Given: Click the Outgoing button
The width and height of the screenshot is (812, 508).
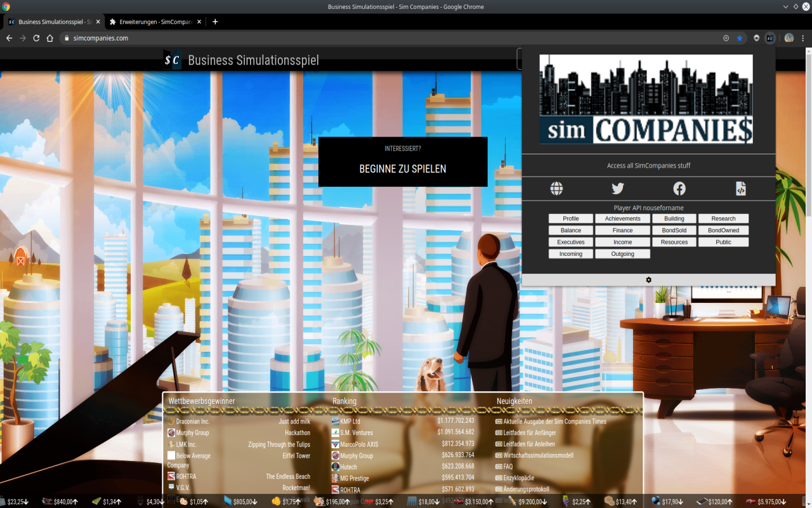Looking at the screenshot, I should pyautogui.click(x=622, y=254).
